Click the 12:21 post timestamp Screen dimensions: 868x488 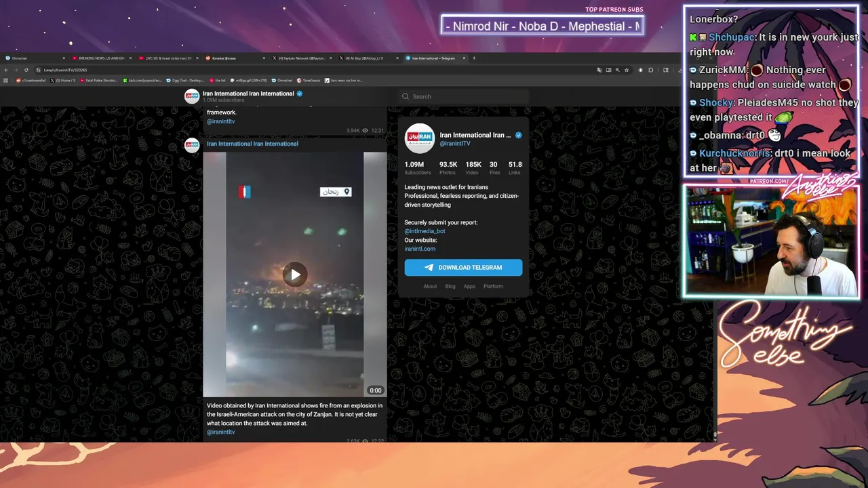pos(378,130)
